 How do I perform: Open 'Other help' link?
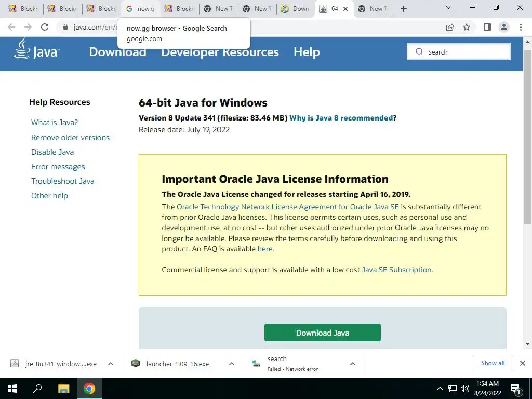(x=49, y=196)
